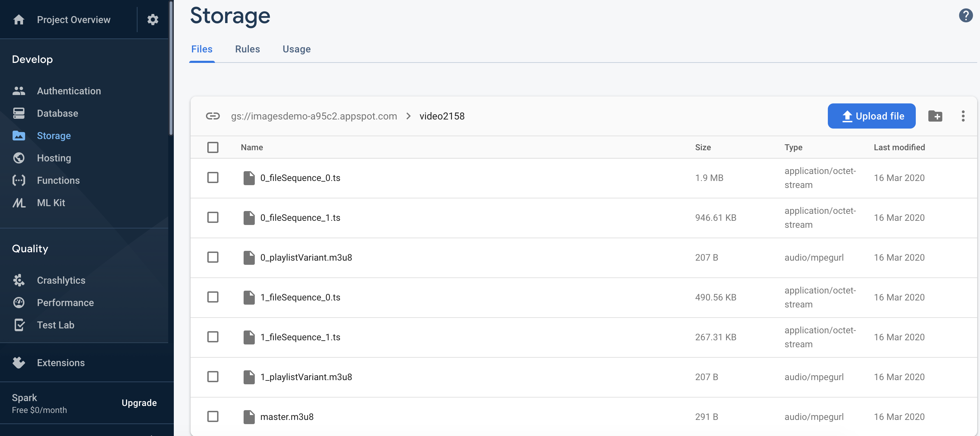Viewport: 980px width, 436px height.
Task: Switch to the Usage tab
Action: [296, 49]
